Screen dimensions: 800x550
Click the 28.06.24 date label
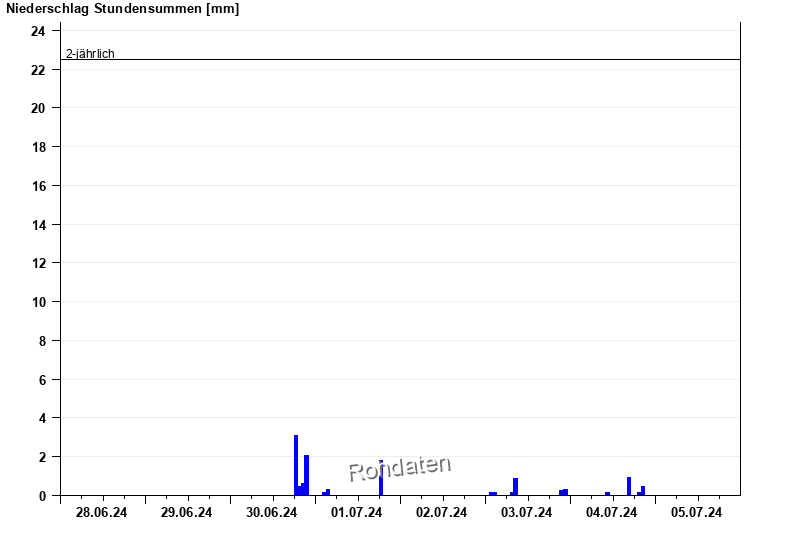coord(102,513)
